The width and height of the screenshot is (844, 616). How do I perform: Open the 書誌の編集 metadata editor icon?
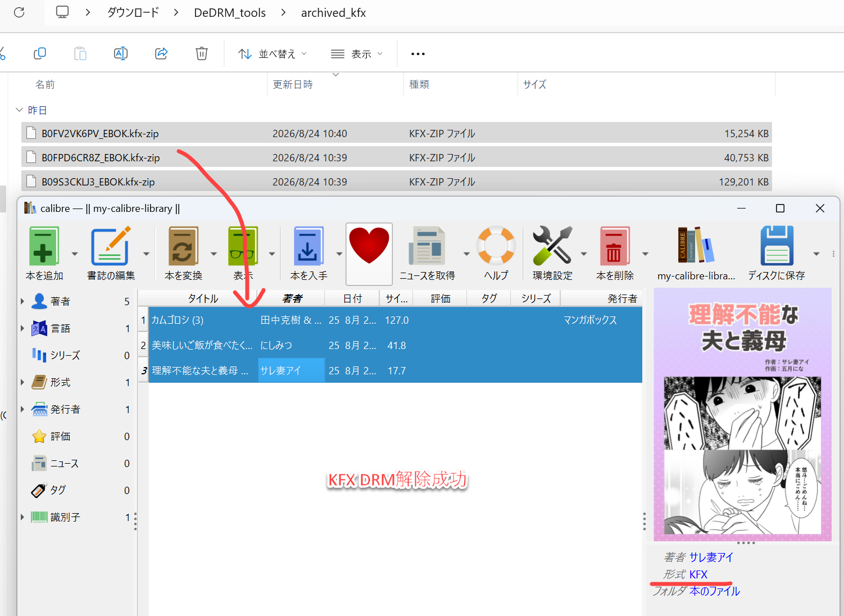tap(111, 246)
